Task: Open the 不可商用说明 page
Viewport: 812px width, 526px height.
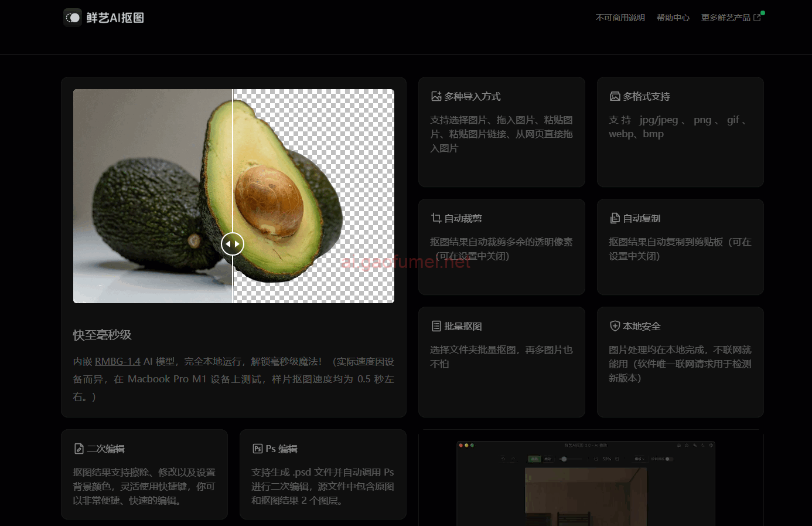Action: (x=620, y=18)
